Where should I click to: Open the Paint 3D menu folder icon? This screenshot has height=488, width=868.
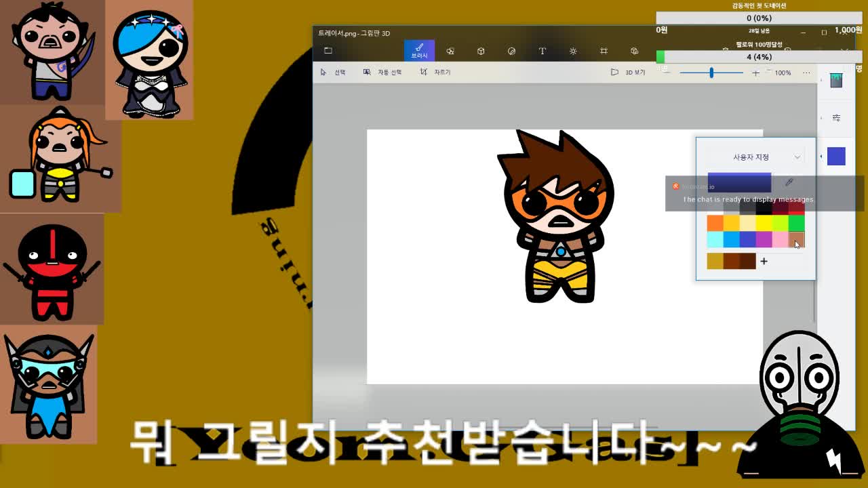pyautogui.click(x=328, y=51)
